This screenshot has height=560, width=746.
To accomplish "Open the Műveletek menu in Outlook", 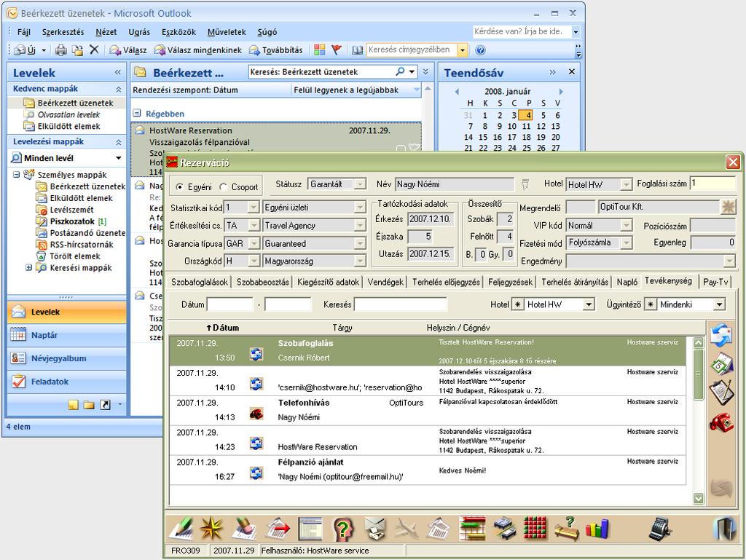I will pos(227,32).
